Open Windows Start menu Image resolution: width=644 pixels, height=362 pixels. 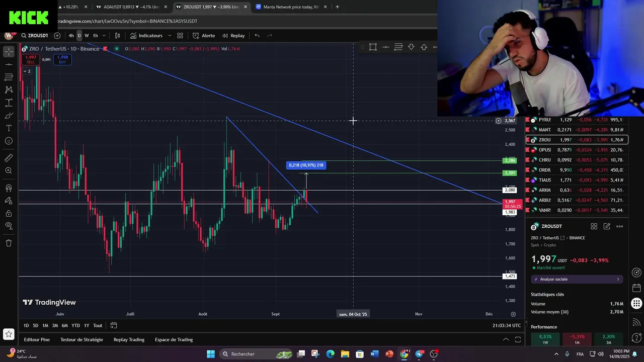210,354
